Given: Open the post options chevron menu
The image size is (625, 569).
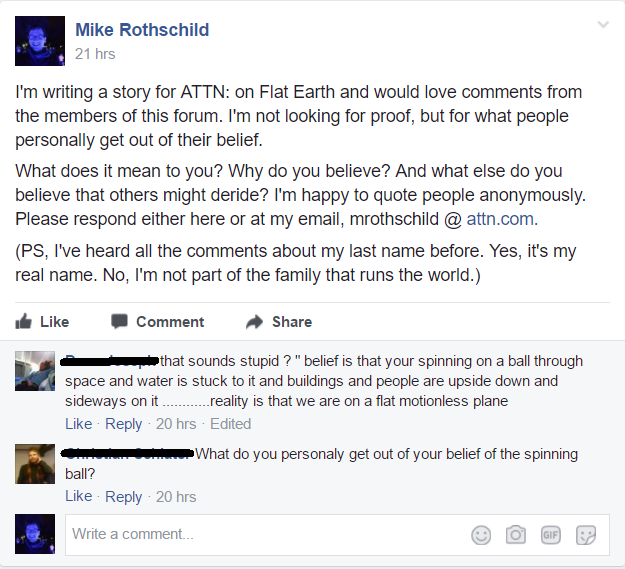Looking at the screenshot, I should 603,25.
